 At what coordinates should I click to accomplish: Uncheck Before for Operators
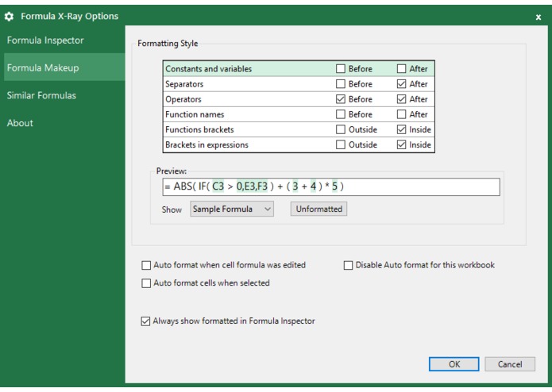[341, 99]
